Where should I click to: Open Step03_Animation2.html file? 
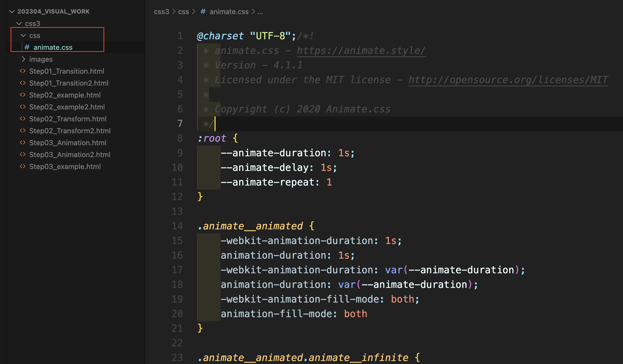70,155
